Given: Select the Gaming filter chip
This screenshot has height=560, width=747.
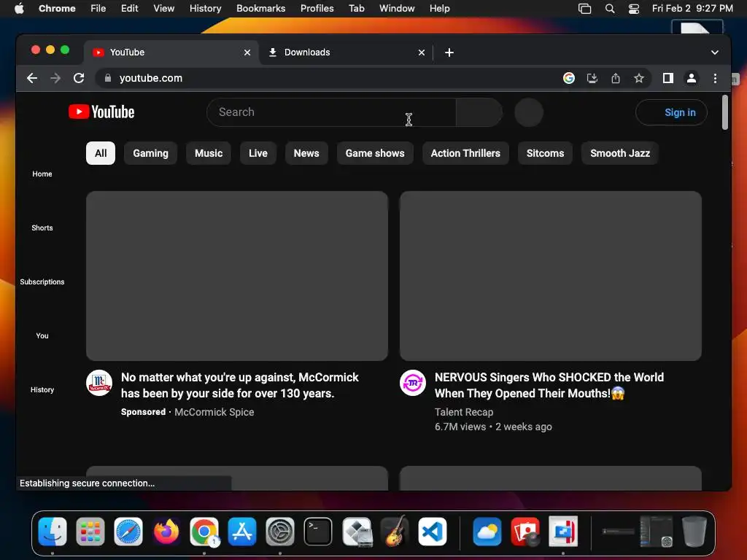Looking at the screenshot, I should [150, 153].
